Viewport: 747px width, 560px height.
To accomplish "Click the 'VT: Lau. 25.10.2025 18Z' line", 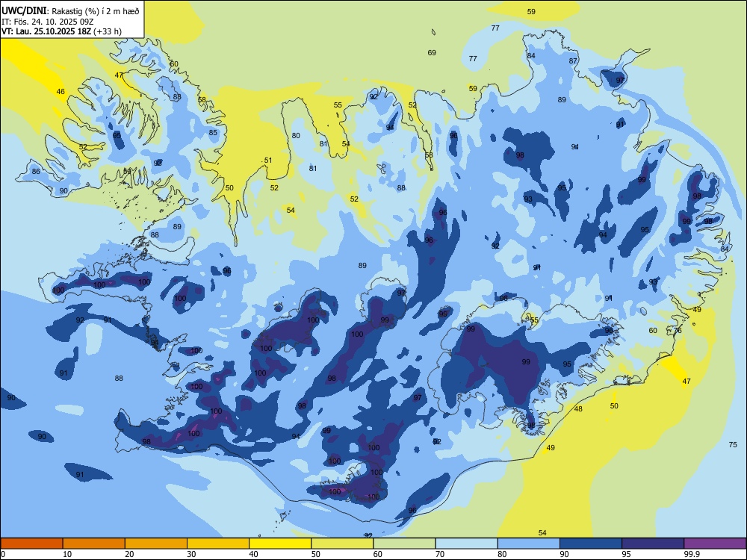I will point(46,31).
